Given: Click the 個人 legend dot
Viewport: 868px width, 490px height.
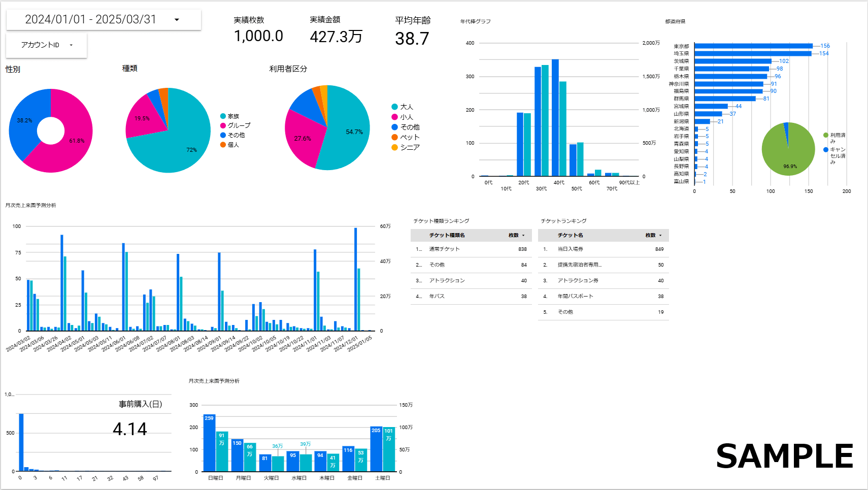Looking at the screenshot, I should point(223,145).
